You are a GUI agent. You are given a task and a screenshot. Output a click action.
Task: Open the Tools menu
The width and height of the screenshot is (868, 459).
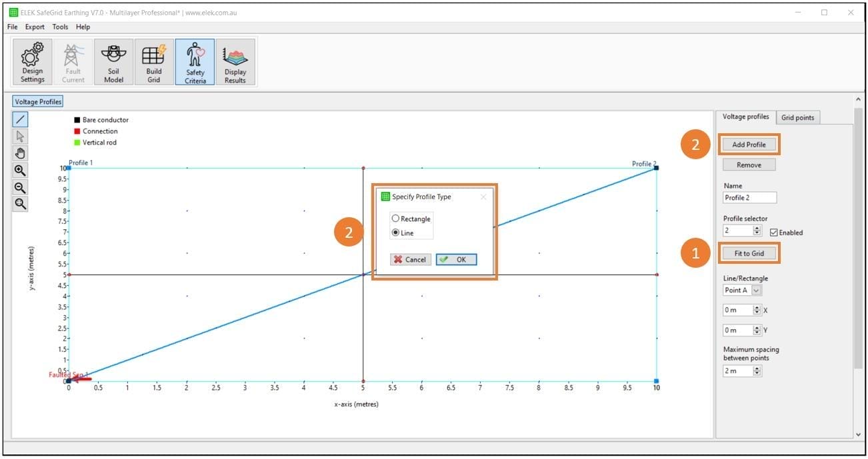tap(60, 27)
